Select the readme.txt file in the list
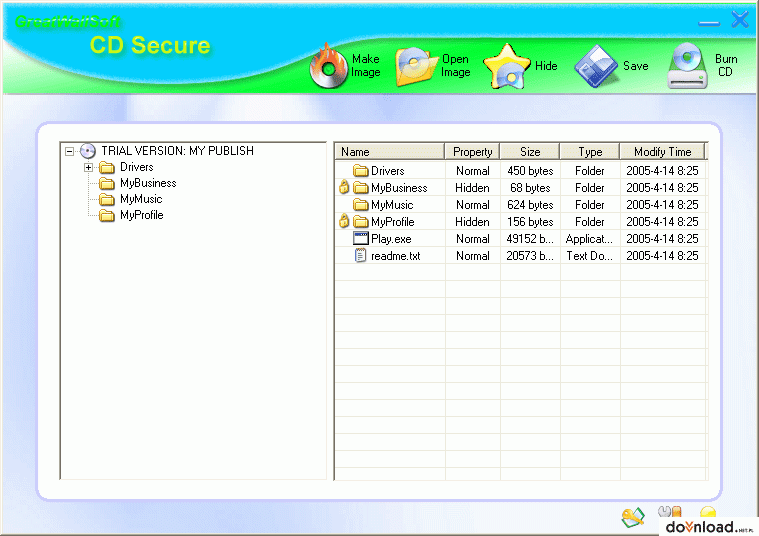Image resolution: width=759 pixels, height=536 pixels. tap(521, 255)
